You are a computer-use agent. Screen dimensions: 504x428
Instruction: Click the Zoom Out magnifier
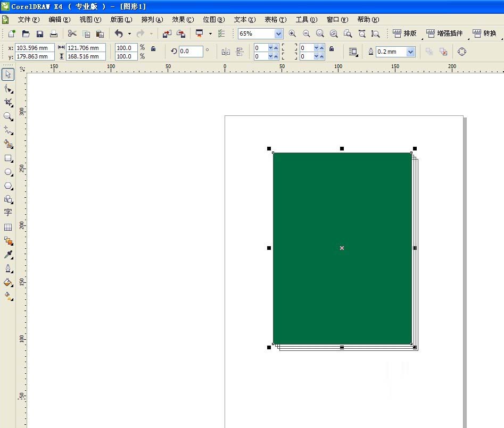(x=307, y=33)
